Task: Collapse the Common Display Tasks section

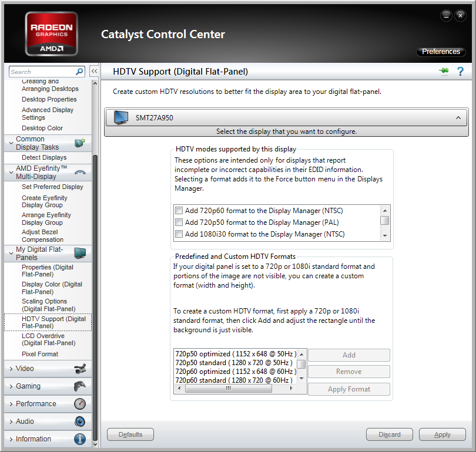Action: [x=11, y=143]
